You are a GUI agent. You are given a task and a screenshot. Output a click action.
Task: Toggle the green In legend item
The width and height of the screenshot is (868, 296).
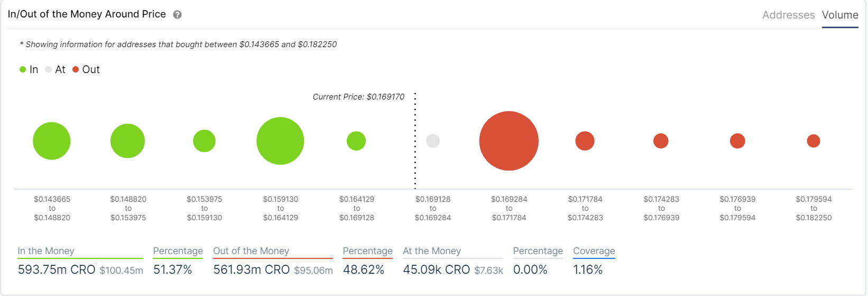(x=29, y=69)
